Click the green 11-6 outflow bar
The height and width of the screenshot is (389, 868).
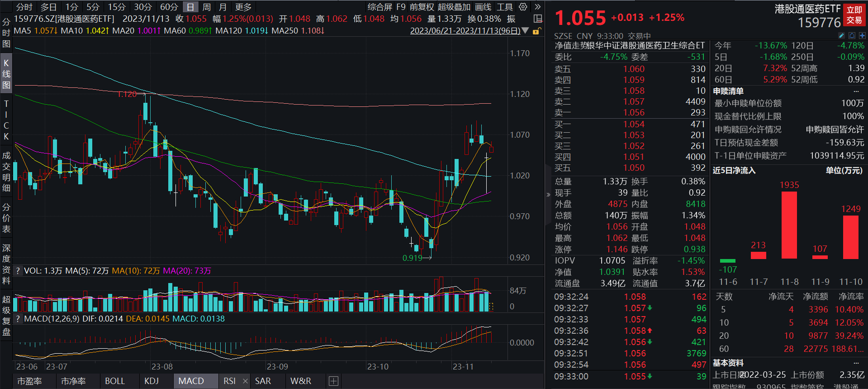click(x=728, y=261)
